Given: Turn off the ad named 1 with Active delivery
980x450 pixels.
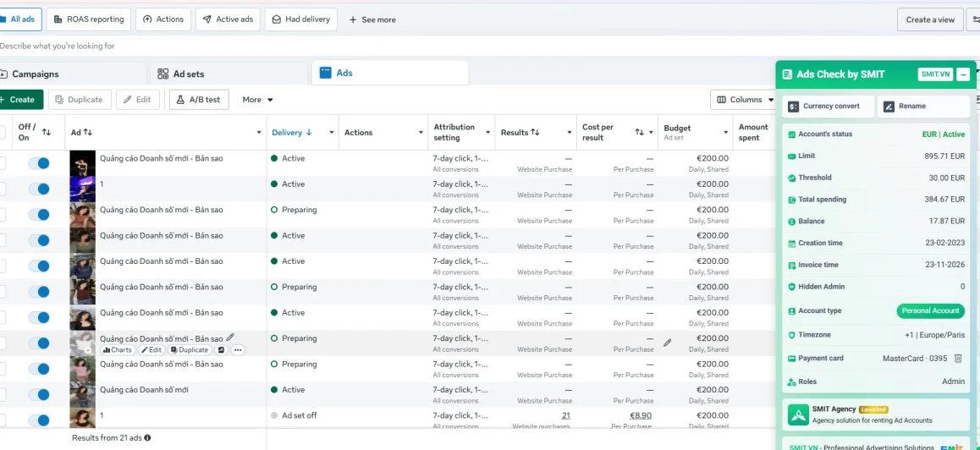Looking at the screenshot, I should (39, 189).
